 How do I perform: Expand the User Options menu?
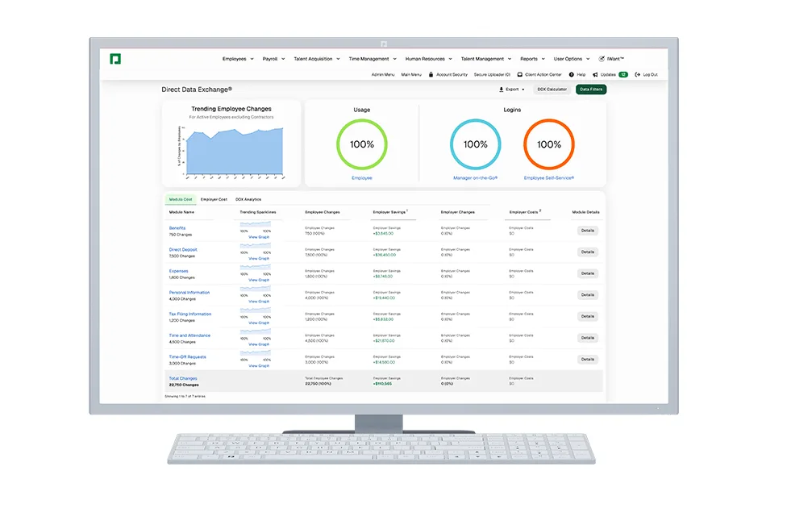[x=571, y=59]
